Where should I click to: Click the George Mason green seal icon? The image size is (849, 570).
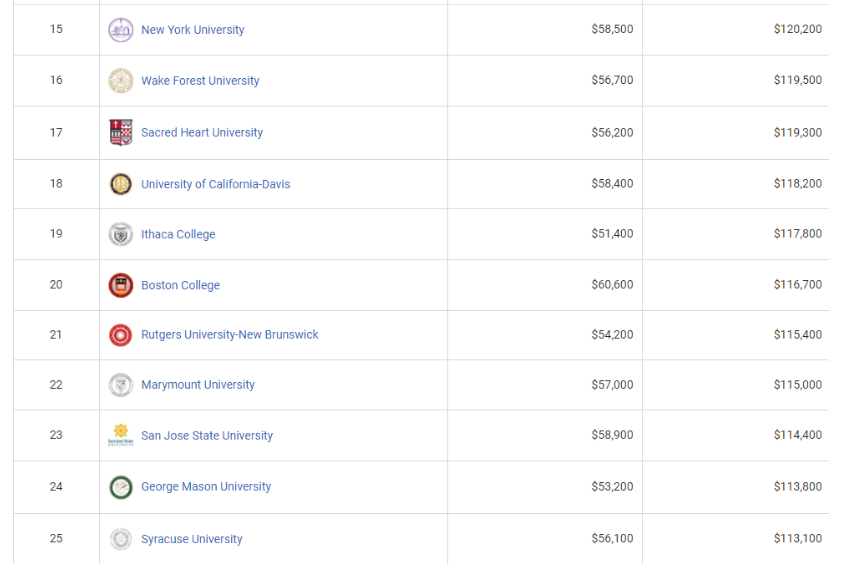(121, 487)
